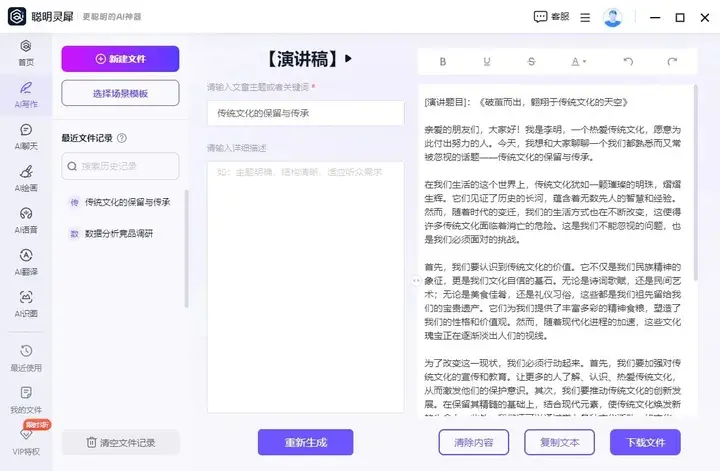
Task: Click the redo arrow in editor toolbar
Action: point(671,61)
